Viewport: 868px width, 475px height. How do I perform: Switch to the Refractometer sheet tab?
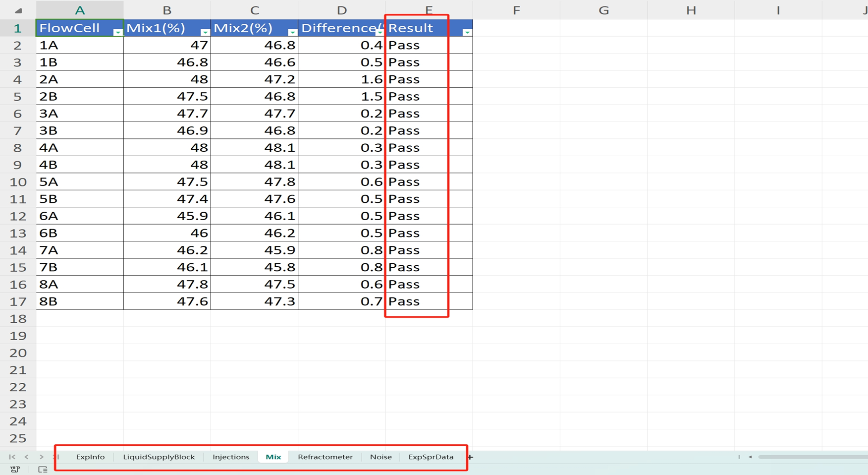coord(325,457)
